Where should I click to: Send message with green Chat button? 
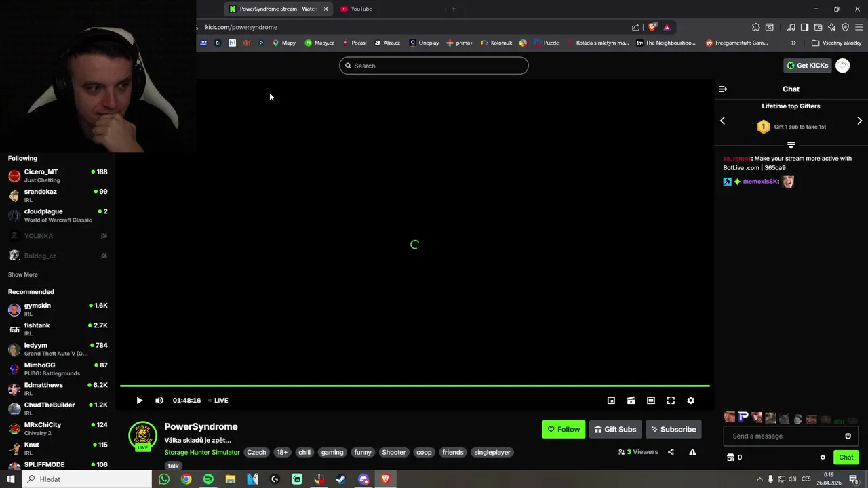click(x=846, y=457)
